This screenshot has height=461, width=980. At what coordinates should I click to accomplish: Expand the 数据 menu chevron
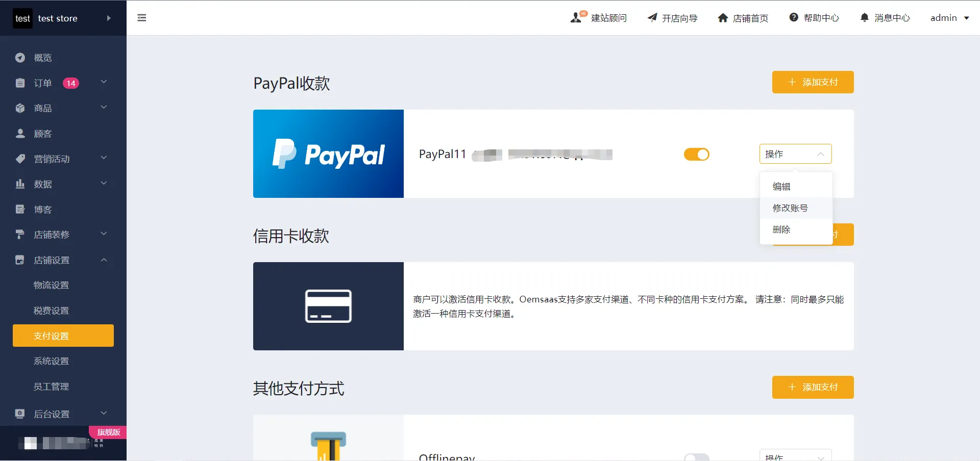104,183
